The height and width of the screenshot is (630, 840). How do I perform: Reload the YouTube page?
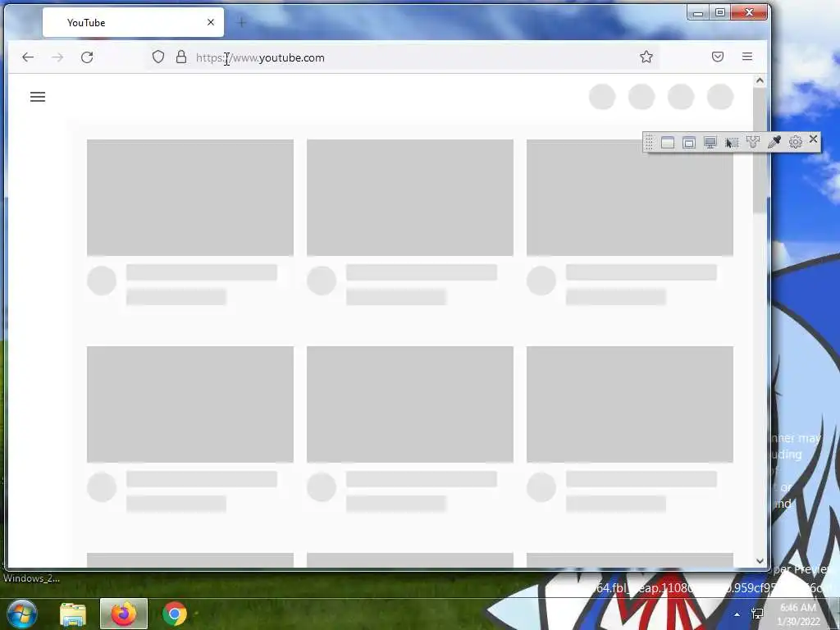coord(87,57)
